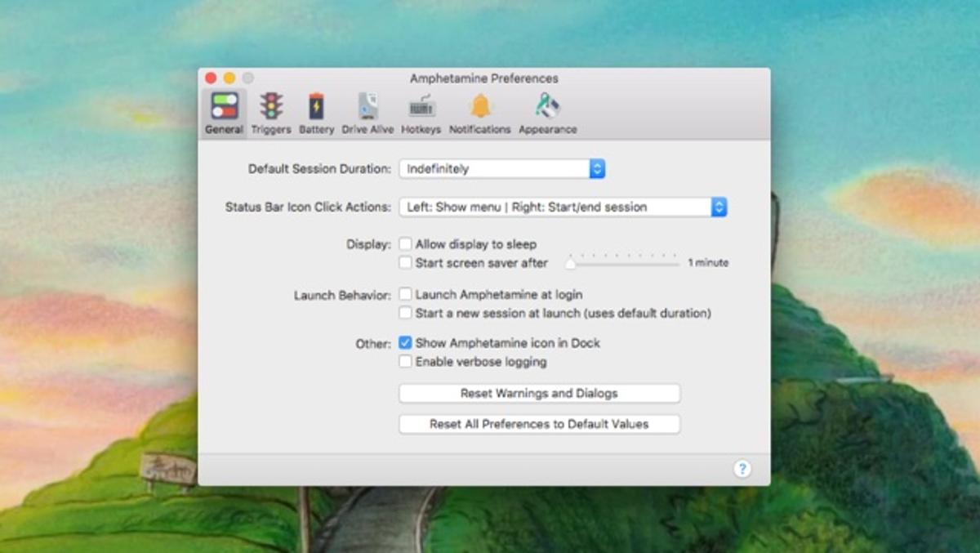This screenshot has height=553, width=980.
Task: Click the screen saver delay slider
Action: tap(624, 263)
